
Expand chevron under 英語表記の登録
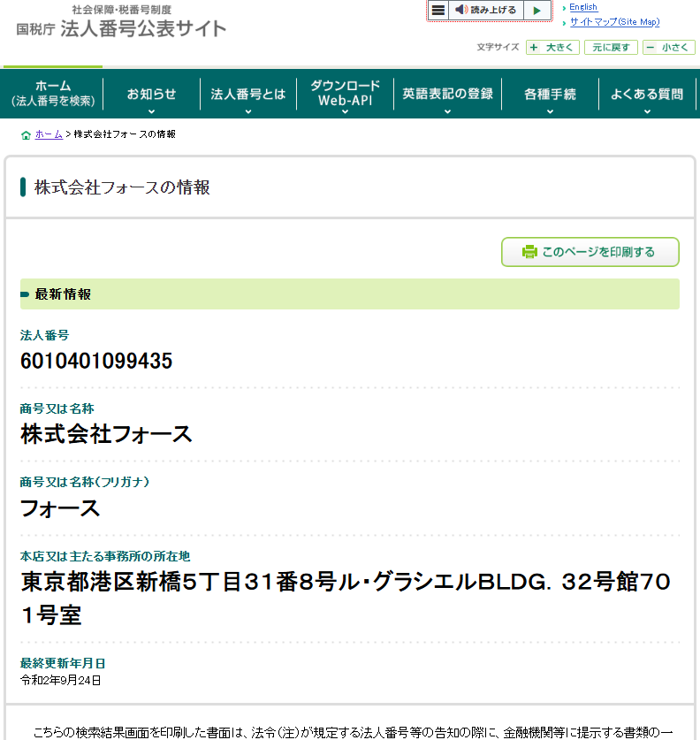[447, 112]
